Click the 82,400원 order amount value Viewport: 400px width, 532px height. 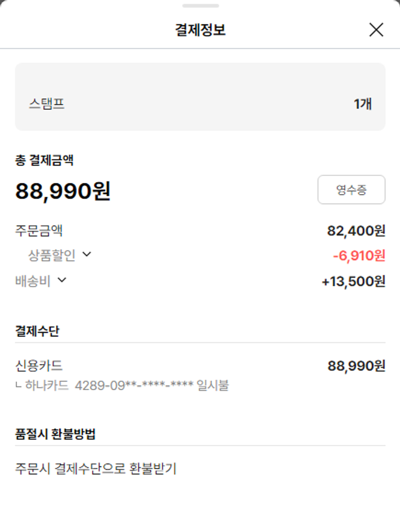click(x=356, y=231)
